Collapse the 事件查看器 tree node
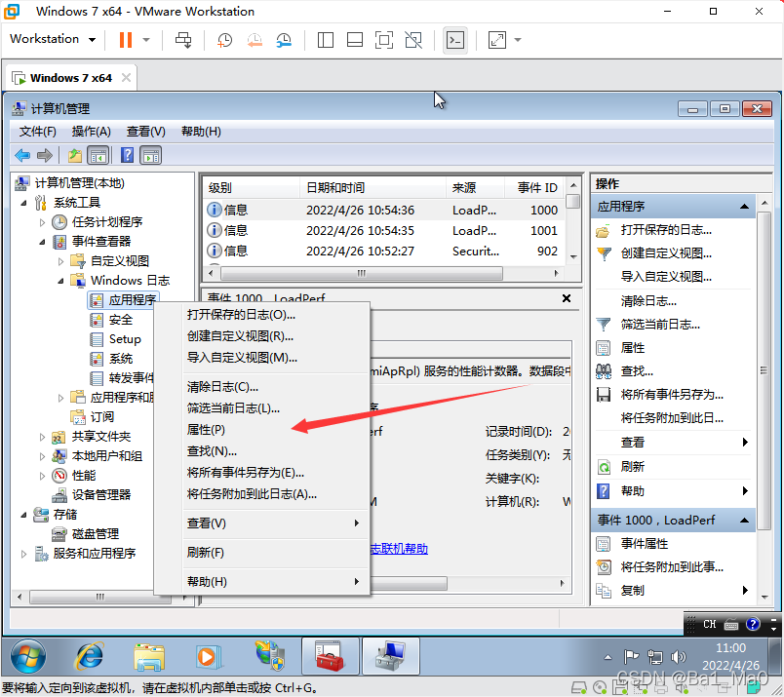The height and width of the screenshot is (697, 784). pyautogui.click(x=43, y=242)
